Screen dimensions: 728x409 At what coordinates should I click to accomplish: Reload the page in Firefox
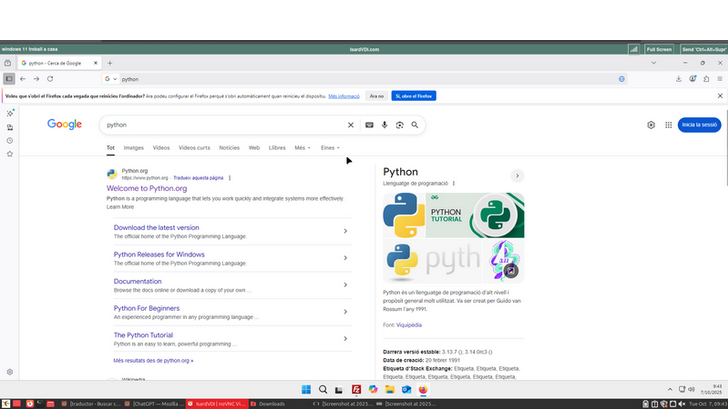click(50, 78)
